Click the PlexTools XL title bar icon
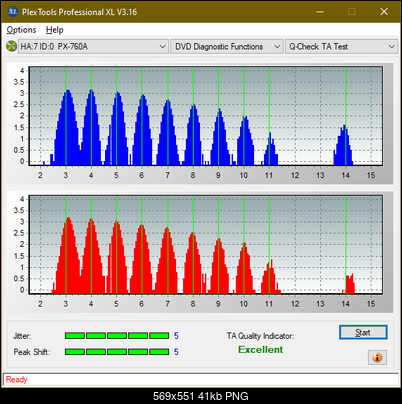Viewport: 402px width, 404px height. click(x=13, y=12)
